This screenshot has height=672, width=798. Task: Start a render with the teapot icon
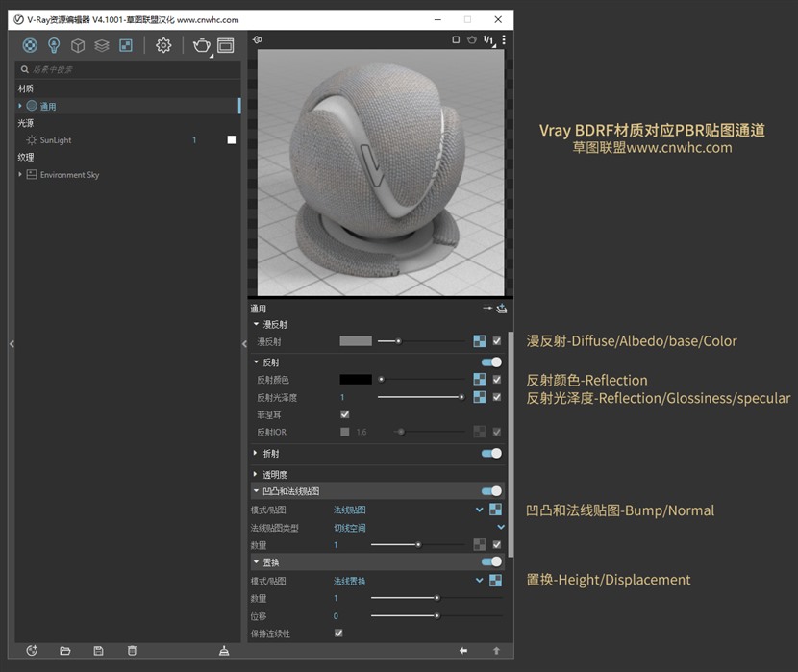coord(202,46)
